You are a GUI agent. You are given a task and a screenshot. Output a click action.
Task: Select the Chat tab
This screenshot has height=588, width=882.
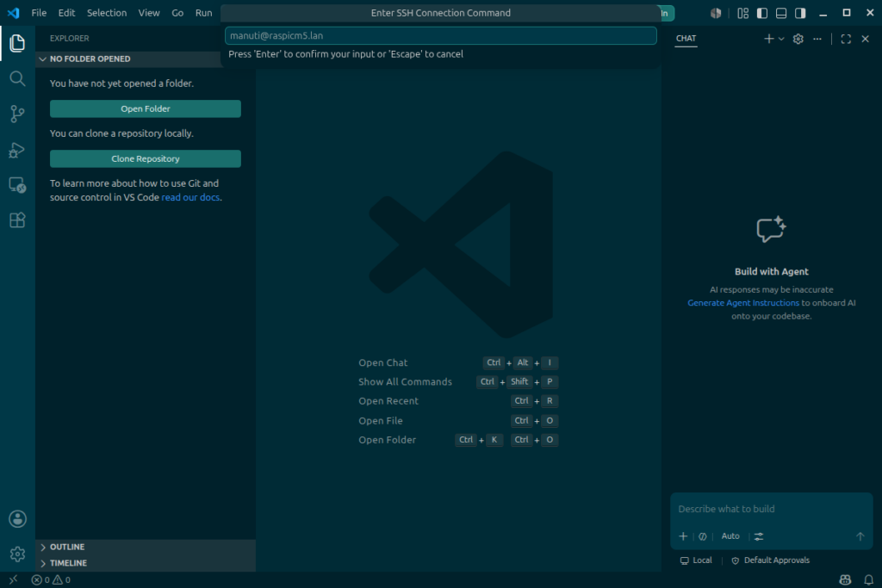tap(686, 39)
